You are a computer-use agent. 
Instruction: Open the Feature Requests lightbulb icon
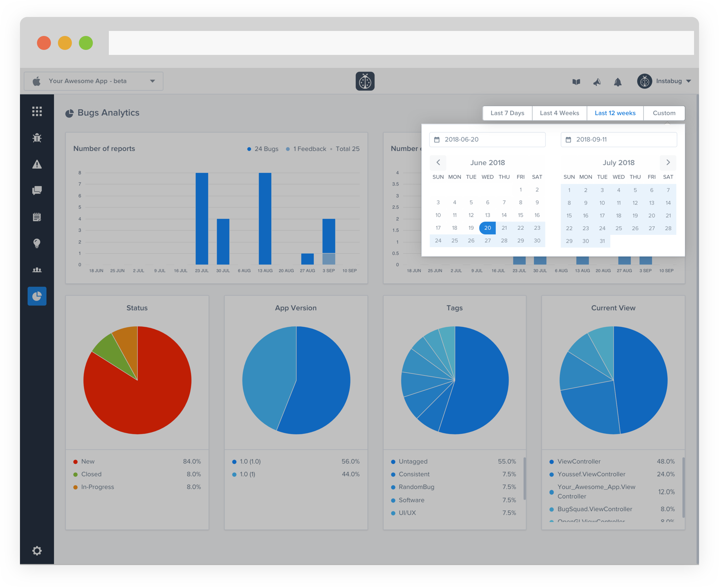(x=37, y=243)
